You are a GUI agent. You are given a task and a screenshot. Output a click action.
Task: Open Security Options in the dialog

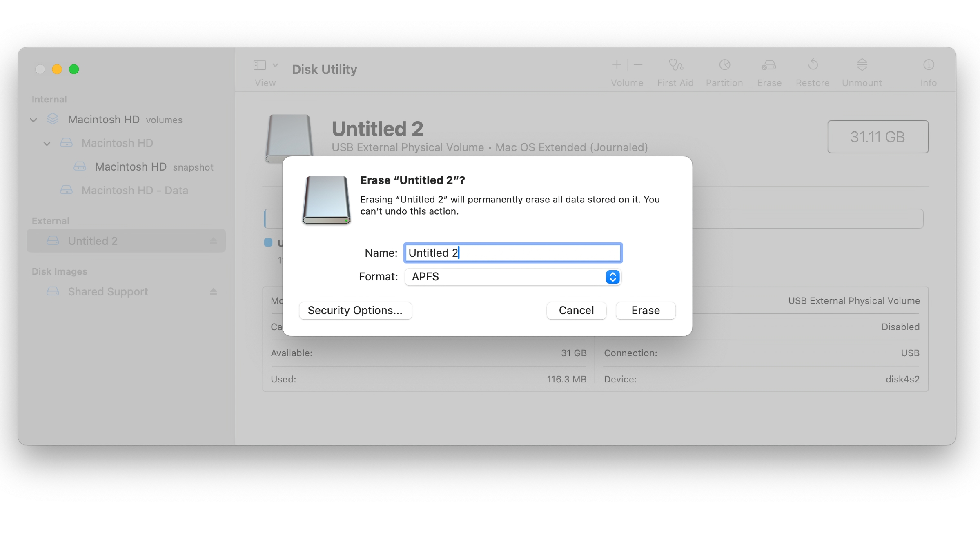[355, 310]
